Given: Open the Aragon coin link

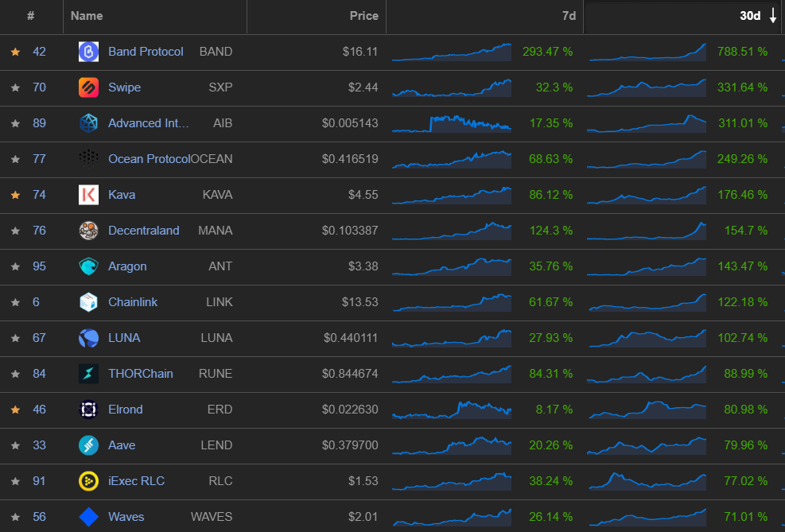Looking at the screenshot, I should pyautogui.click(x=127, y=266).
